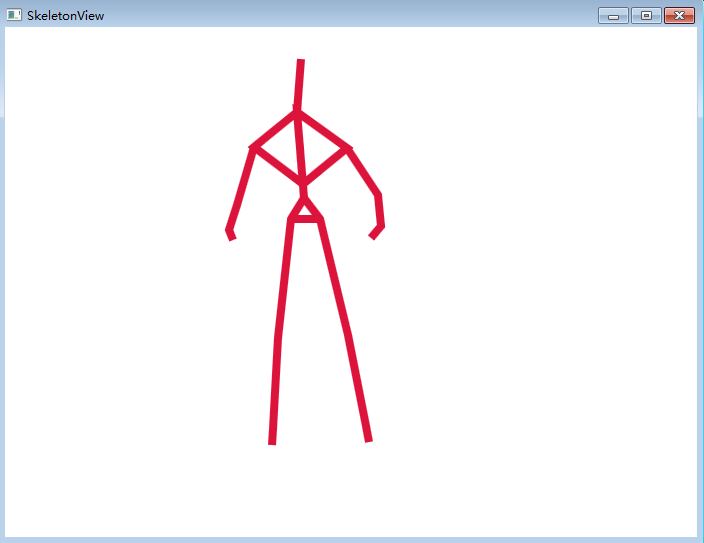Click the SkeletonView application icon in title bar
The height and width of the screenshot is (543, 704).
(x=14, y=15)
